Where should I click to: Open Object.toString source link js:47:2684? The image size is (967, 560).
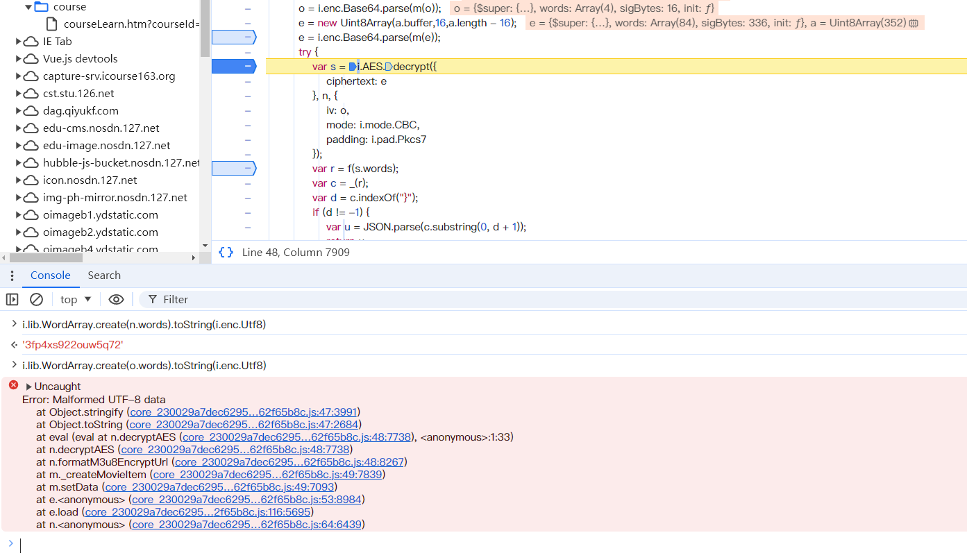coord(244,424)
